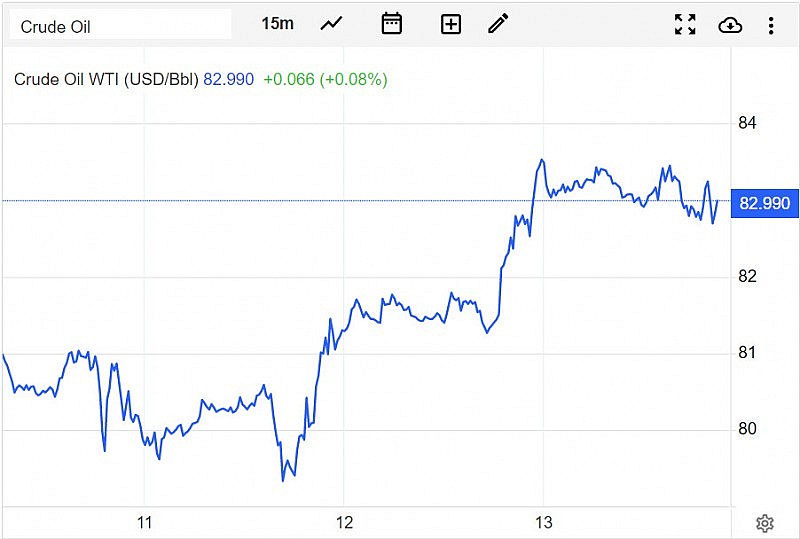Viewport: 800px width, 539px height.
Task: Open the 15m interval selector
Action: (277, 24)
